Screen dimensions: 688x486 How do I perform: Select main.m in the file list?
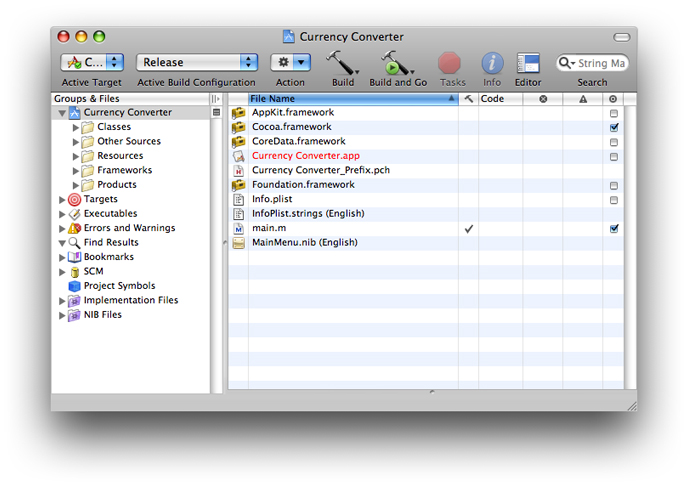(426, 229)
